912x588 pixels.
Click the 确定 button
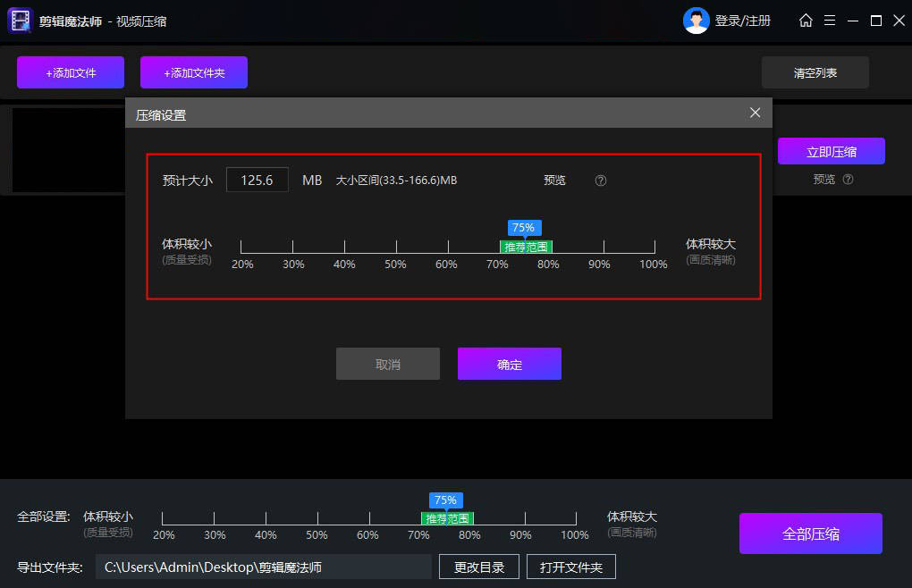tap(510, 364)
